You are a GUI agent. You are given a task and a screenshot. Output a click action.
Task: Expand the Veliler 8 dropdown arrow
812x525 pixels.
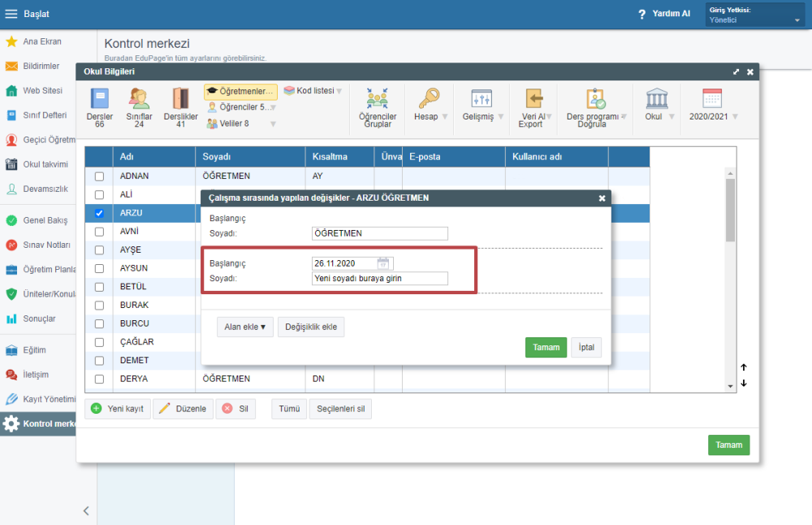coord(273,124)
